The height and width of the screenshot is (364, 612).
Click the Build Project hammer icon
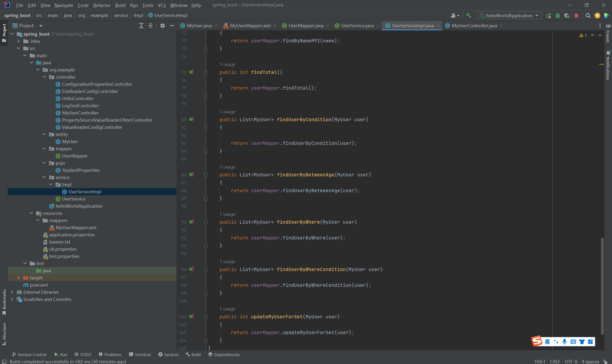[469, 16]
